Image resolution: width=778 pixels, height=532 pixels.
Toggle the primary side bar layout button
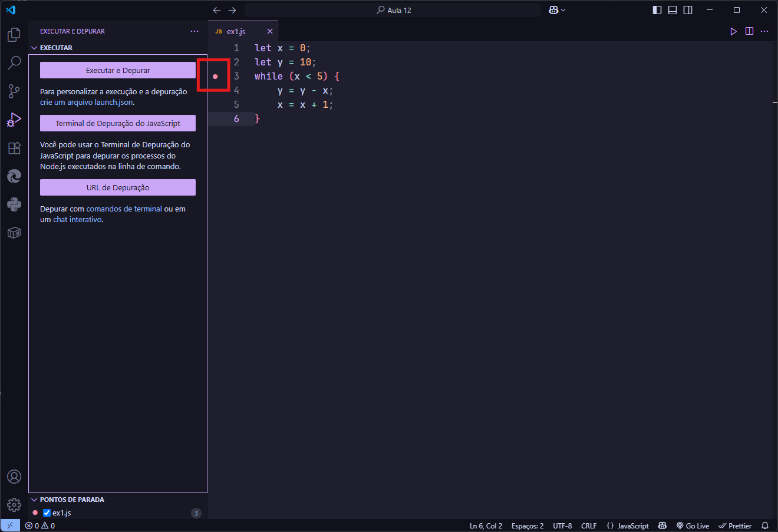pos(657,10)
